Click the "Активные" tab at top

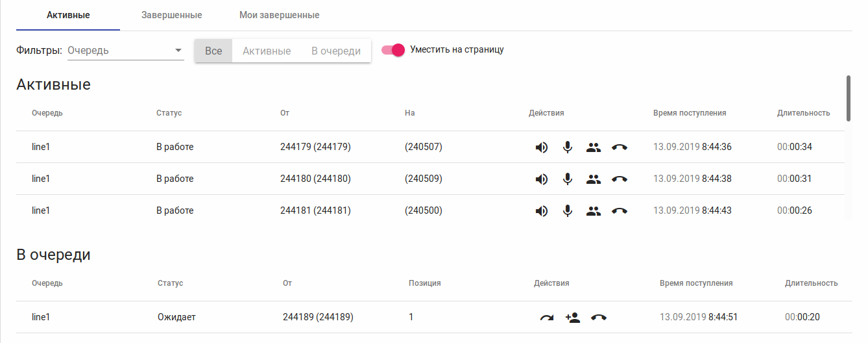click(68, 15)
